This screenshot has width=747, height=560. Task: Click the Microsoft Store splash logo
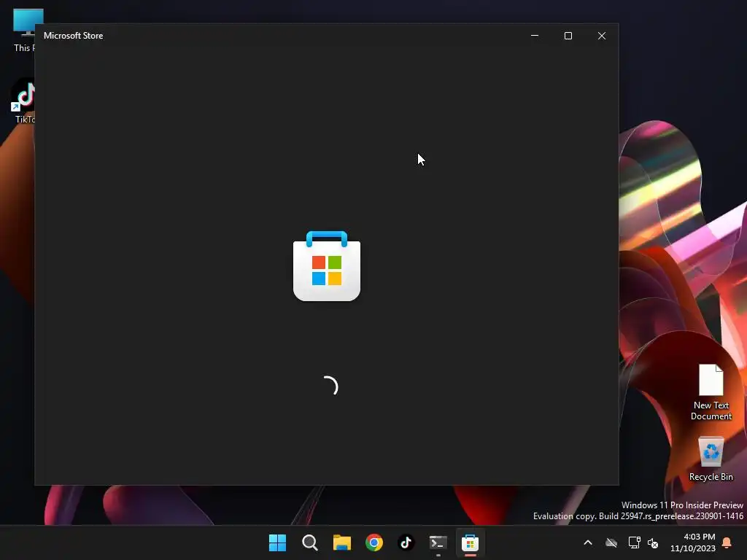(x=327, y=265)
